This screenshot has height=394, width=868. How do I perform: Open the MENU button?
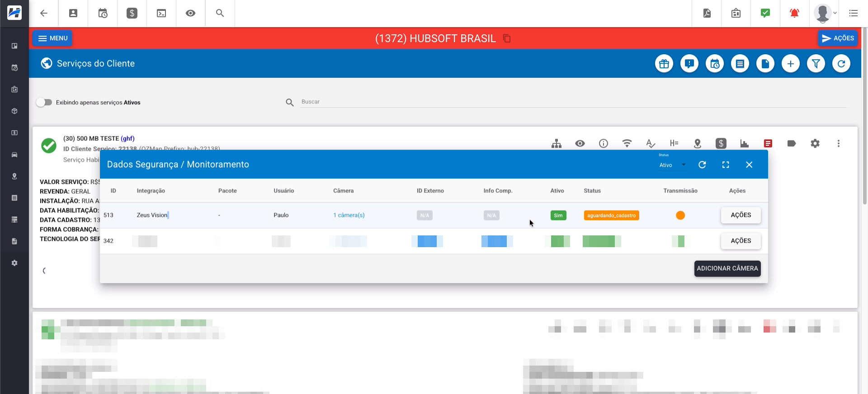52,38
